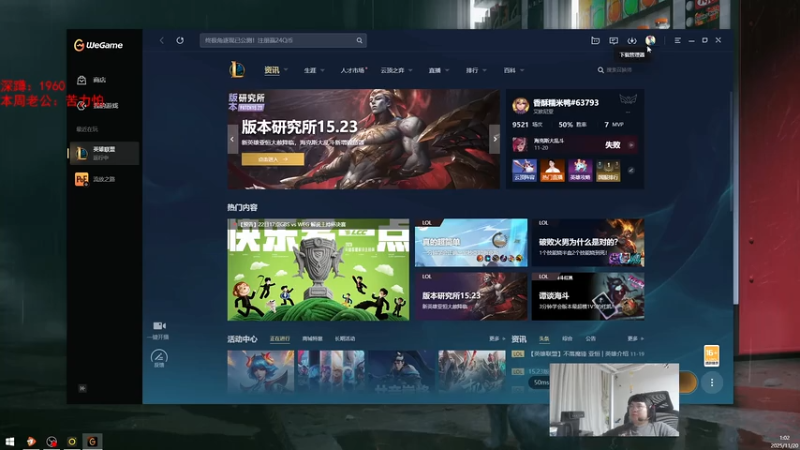Open the 百科 tab
Screen dimensions: 800x450
[509, 70]
